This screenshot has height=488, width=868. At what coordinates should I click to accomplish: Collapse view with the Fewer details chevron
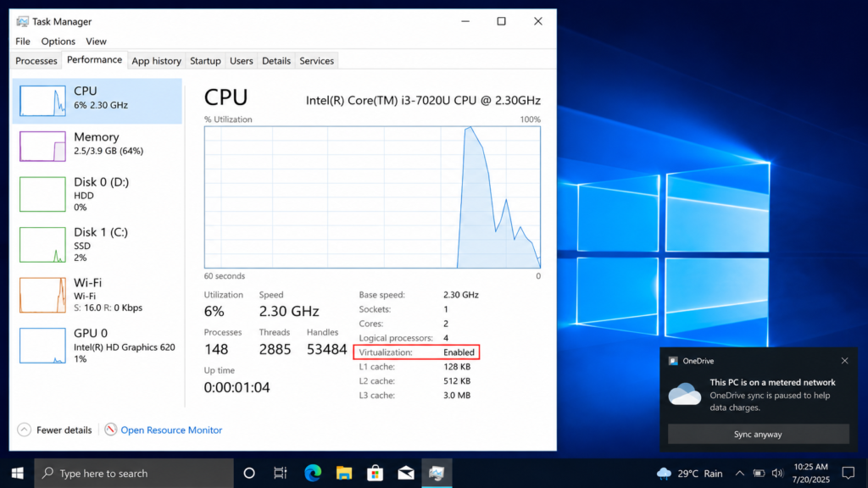24,430
